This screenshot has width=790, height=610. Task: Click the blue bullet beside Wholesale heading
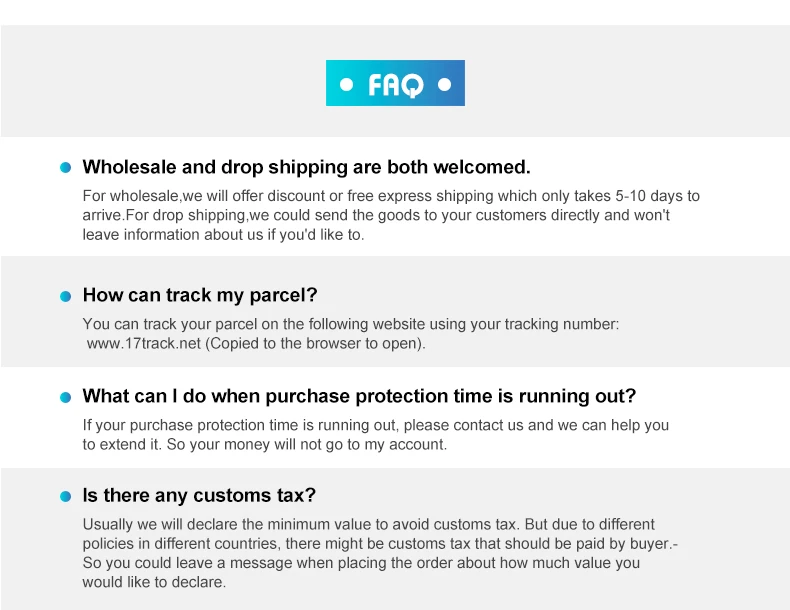[x=65, y=167]
